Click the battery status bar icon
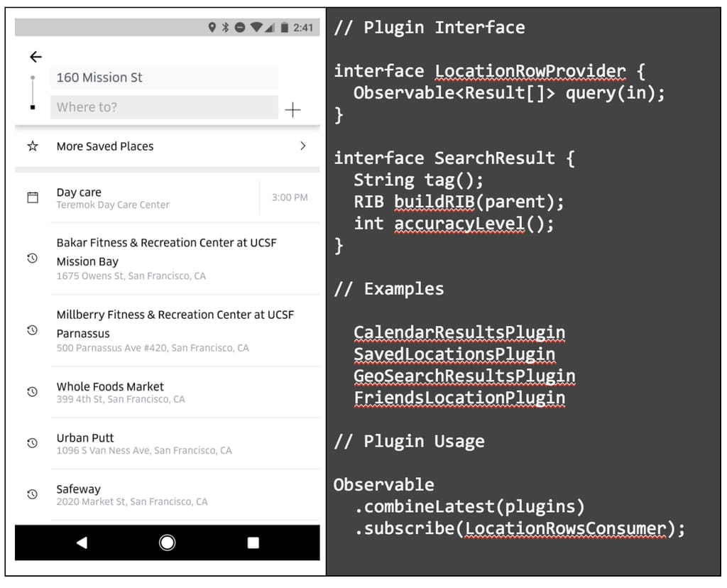This screenshot has width=727, height=588. click(x=285, y=28)
